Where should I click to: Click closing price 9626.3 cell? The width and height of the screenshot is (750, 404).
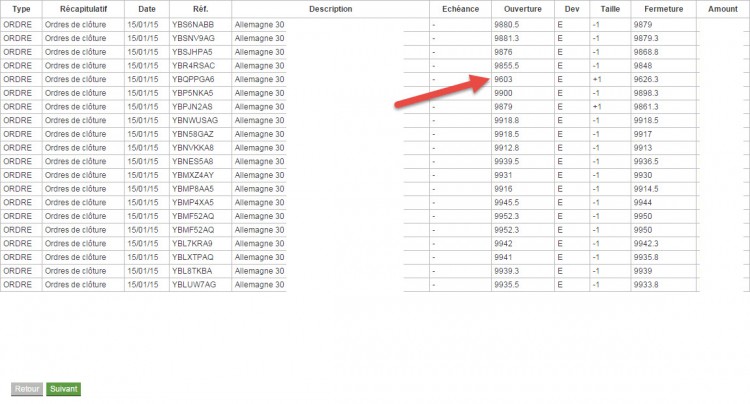point(663,79)
